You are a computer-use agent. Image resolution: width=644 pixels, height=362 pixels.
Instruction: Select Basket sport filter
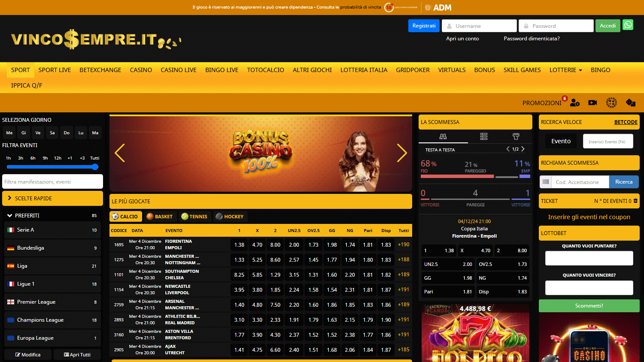tap(160, 217)
